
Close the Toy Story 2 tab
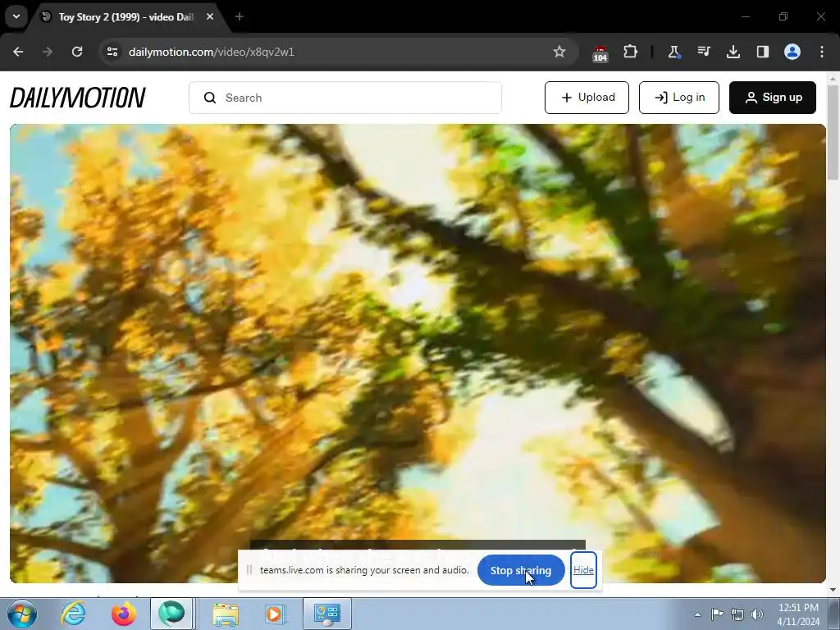[x=210, y=16]
